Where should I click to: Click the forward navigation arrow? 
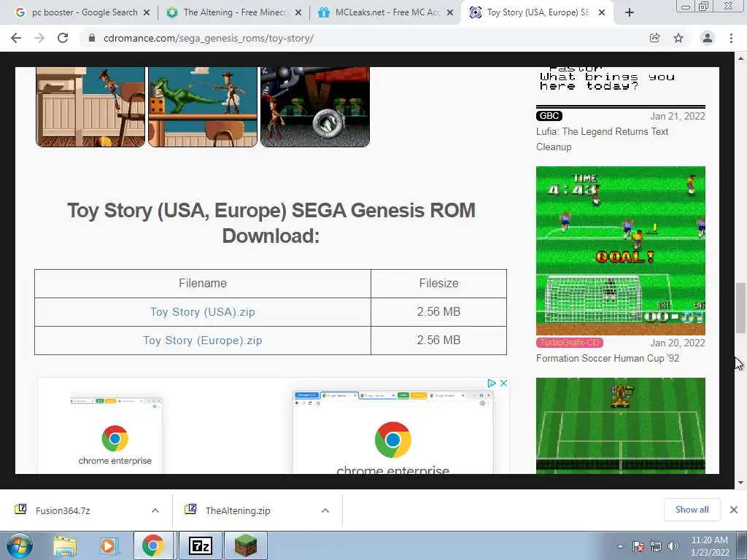pyautogui.click(x=39, y=38)
